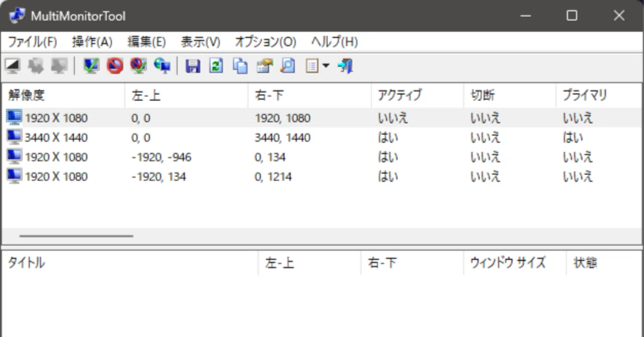Enable selected monitors with green check icon
644x337 pixels.
91,66
